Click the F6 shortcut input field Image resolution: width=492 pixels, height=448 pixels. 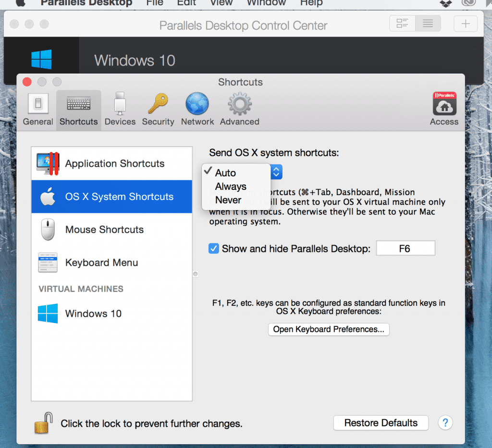(406, 248)
